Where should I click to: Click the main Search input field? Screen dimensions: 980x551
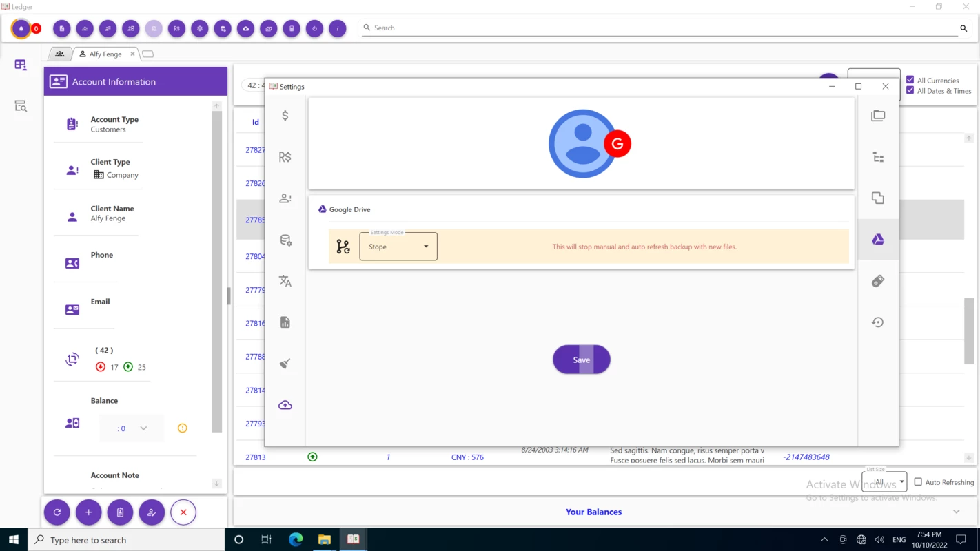point(662,28)
